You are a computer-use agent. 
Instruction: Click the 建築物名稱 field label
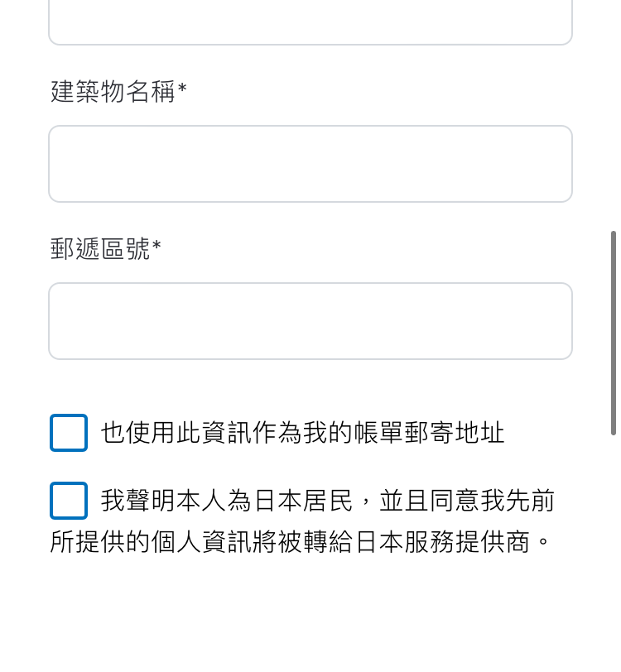(113, 91)
